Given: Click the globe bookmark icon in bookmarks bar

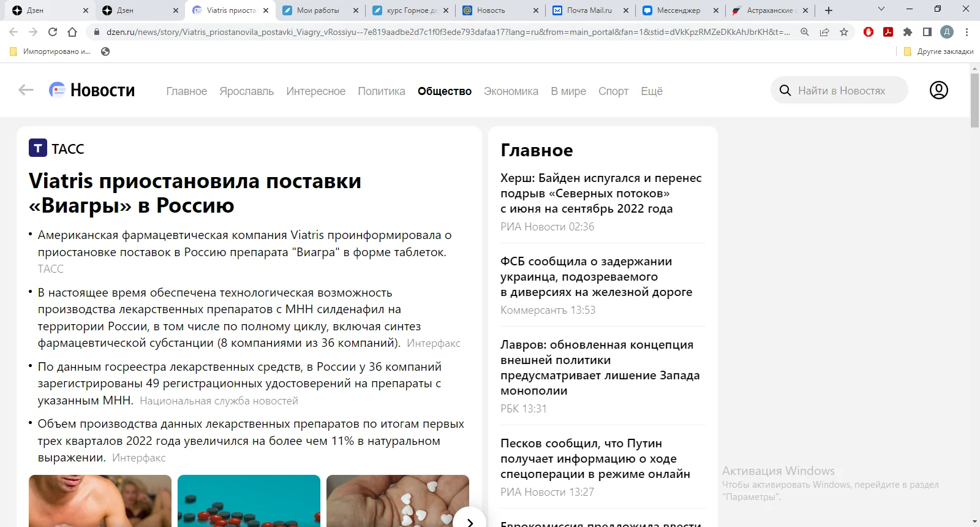Looking at the screenshot, I should tap(105, 51).
